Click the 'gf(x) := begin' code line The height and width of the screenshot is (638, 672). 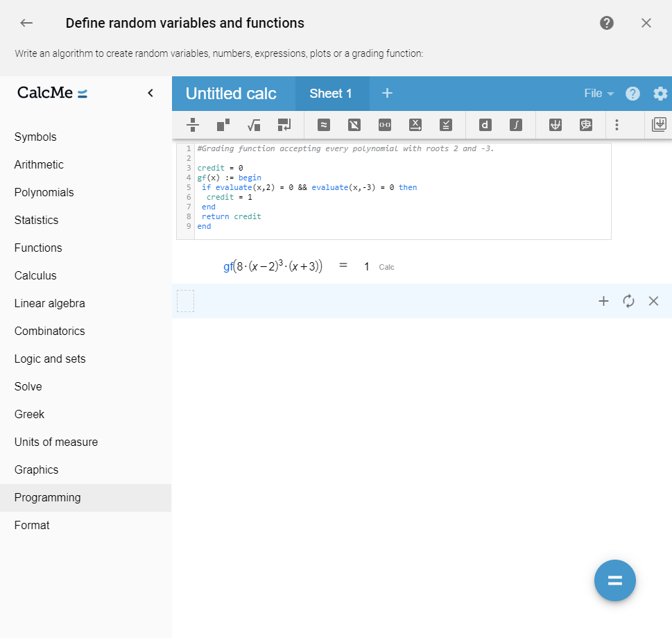pos(229,178)
